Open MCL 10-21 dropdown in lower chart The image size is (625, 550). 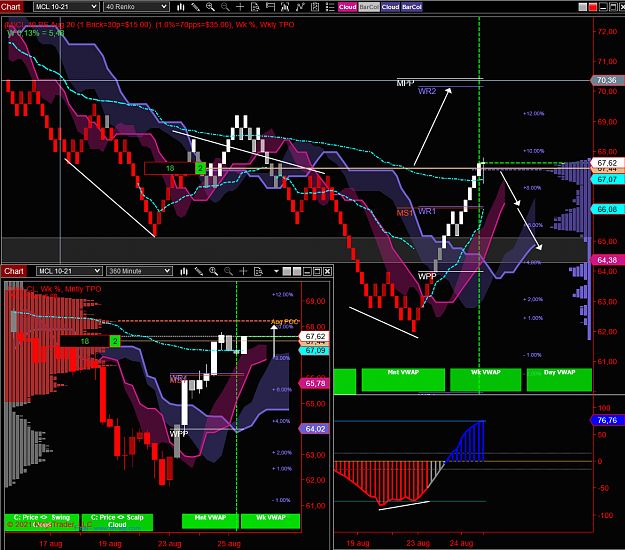click(x=69, y=271)
